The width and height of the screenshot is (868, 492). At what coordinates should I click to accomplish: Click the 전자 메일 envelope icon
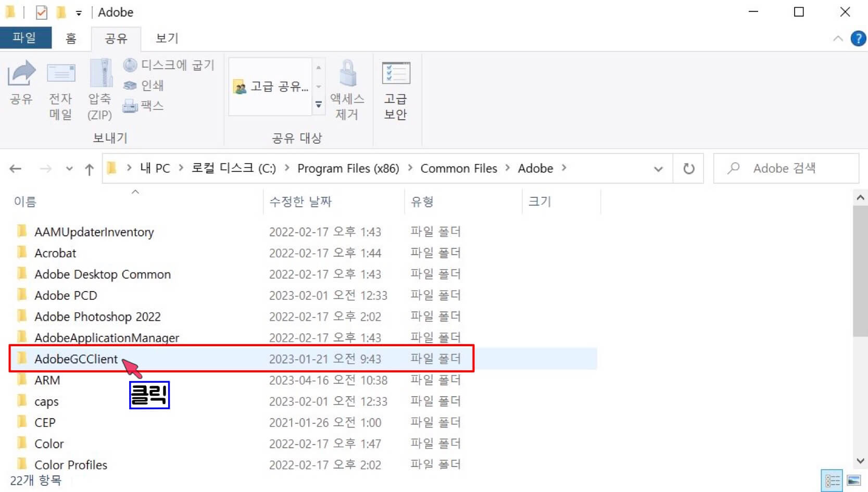(x=61, y=74)
